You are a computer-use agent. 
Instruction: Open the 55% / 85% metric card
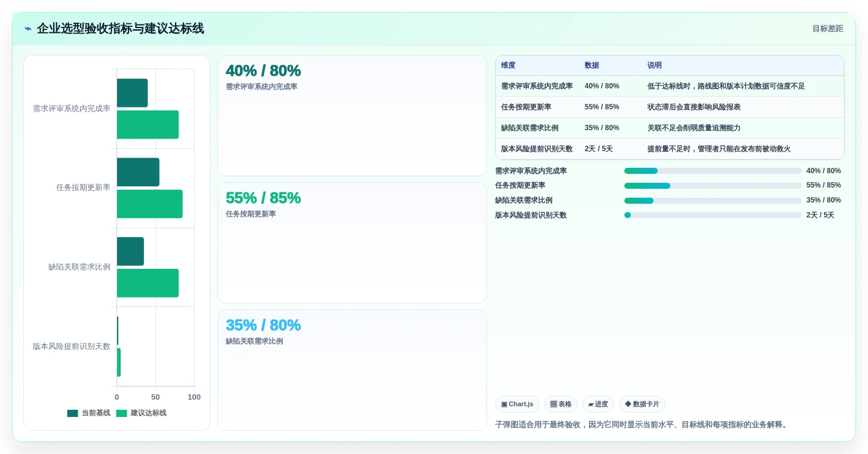(x=352, y=243)
